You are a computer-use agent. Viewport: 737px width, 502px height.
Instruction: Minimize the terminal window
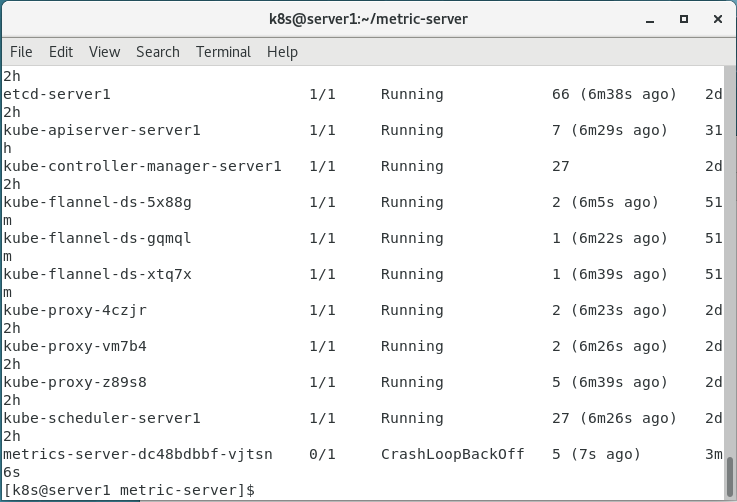pyautogui.click(x=652, y=18)
